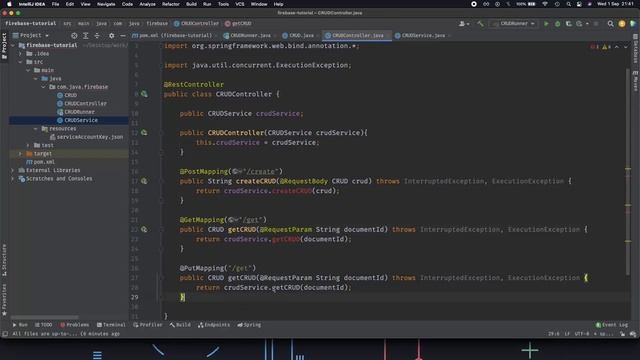The height and width of the screenshot is (360, 640).
Task: Toggle tool window bars icon in status corner
Action: click(x=5, y=334)
